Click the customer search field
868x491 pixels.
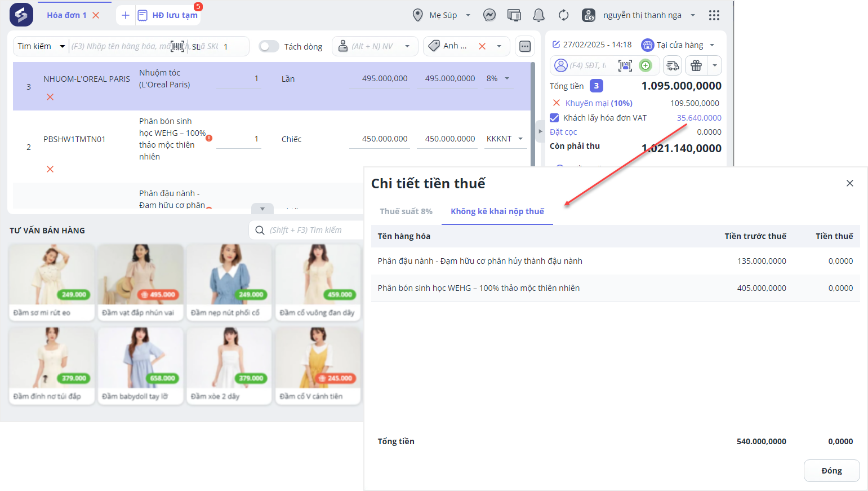[589, 65]
